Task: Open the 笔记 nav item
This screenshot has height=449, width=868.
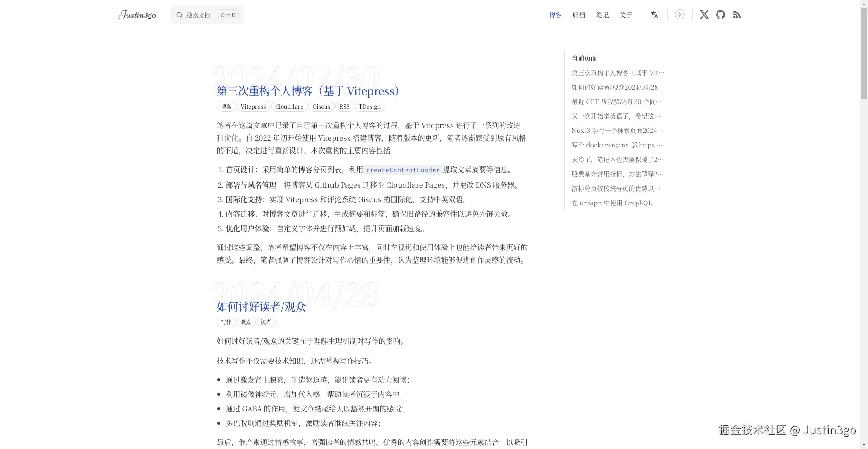Action: coord(602,15)
